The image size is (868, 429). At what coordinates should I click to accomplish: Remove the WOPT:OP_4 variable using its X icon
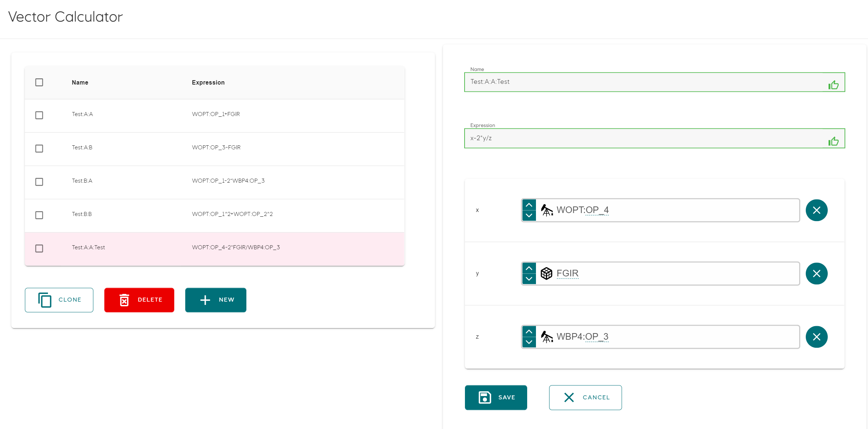point(817,210)
